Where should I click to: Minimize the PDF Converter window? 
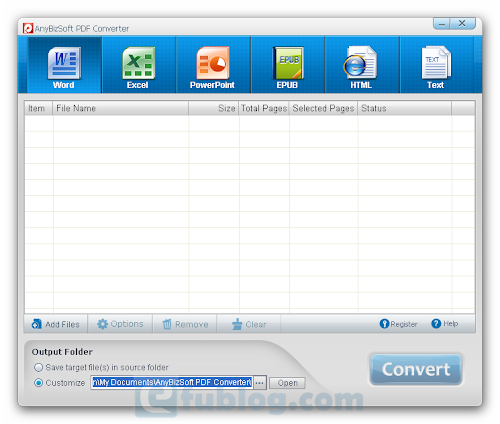click(442, 24)
